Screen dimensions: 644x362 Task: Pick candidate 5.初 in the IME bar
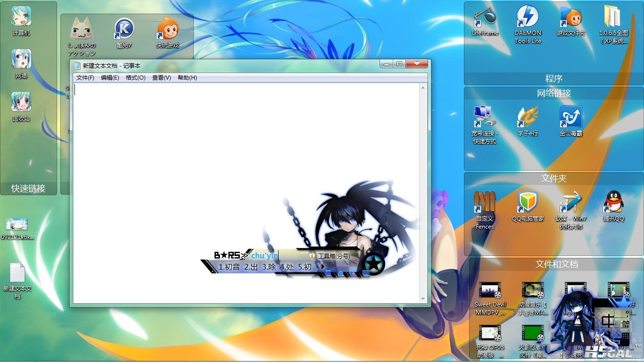pos(305,267)
